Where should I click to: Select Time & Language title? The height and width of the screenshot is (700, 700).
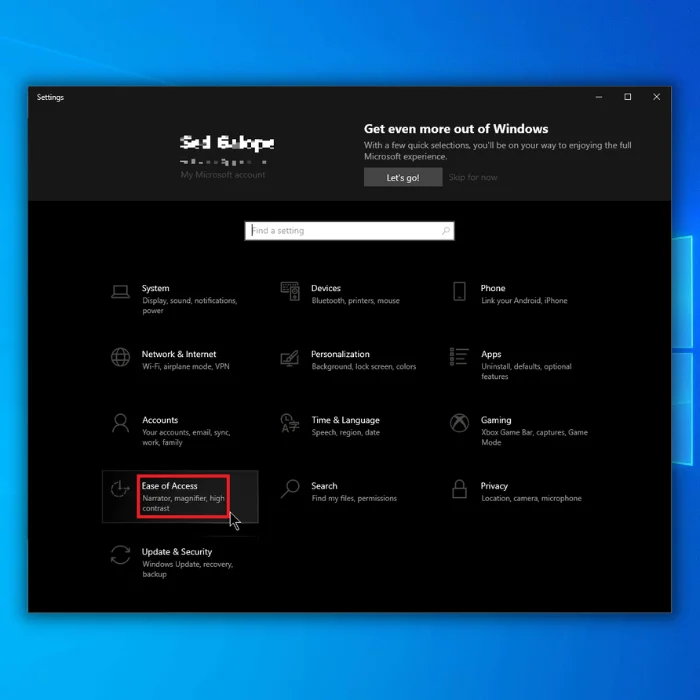[346, 420]
